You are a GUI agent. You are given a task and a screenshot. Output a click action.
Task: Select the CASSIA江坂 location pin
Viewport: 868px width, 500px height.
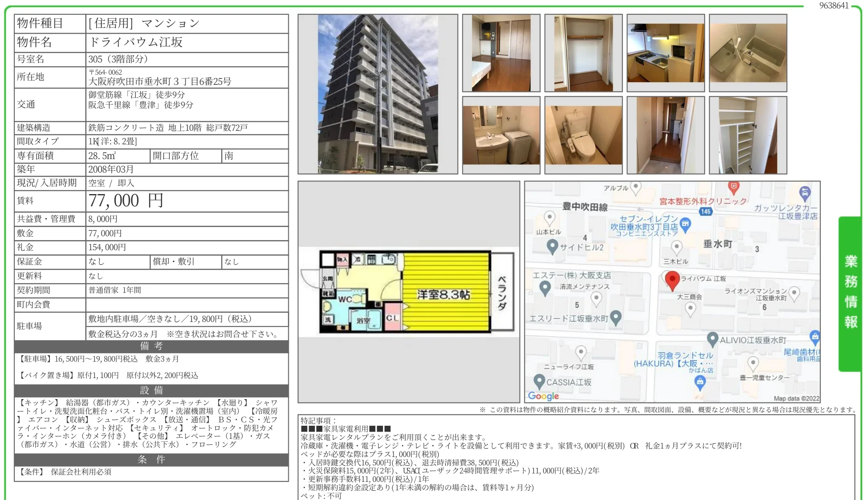click(539, 382)
